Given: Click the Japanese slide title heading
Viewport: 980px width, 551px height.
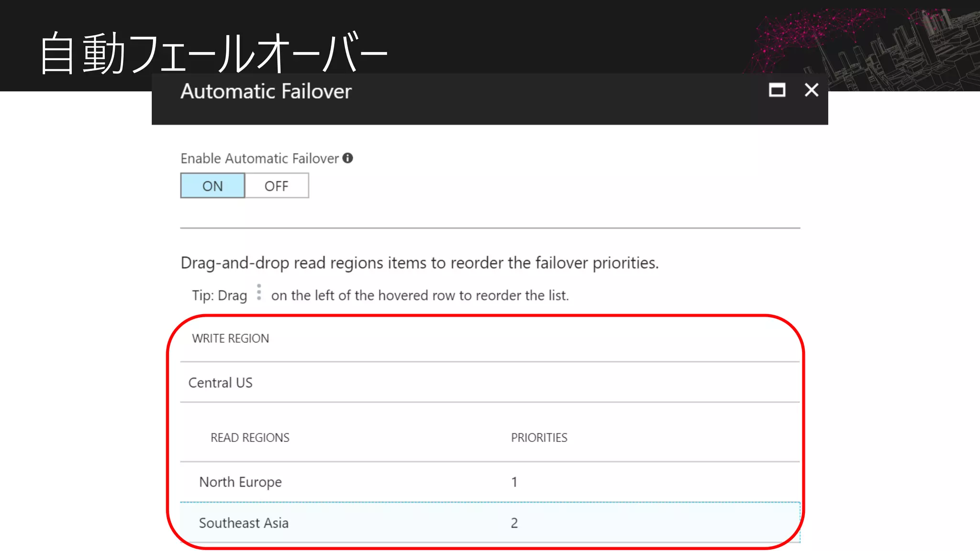Looking at the screenshot, I should [214, 53].
